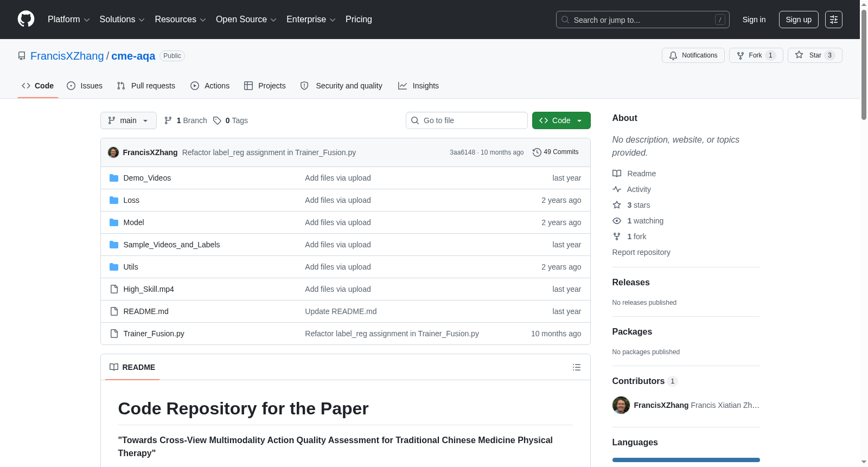Expand the Solutions menu
The image size is (868, 467).
122,20
